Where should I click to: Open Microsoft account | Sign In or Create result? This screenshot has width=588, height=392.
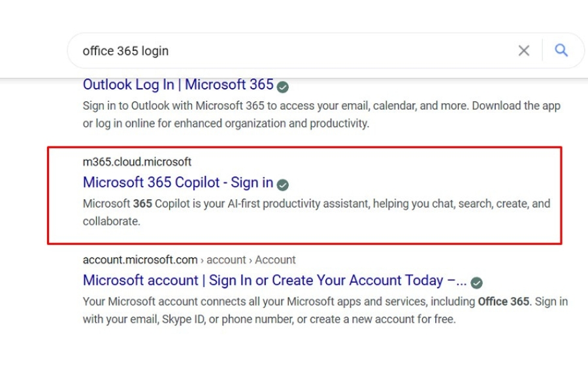275,280
